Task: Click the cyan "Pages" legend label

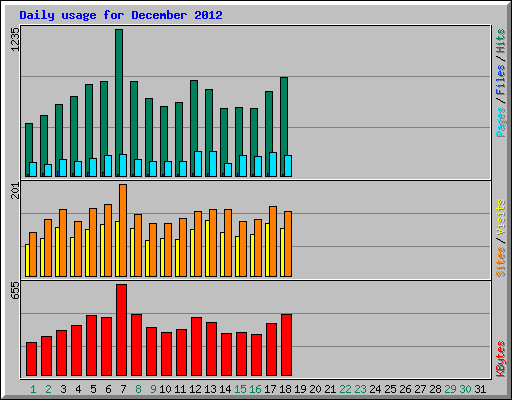Action: click(501, 122)
